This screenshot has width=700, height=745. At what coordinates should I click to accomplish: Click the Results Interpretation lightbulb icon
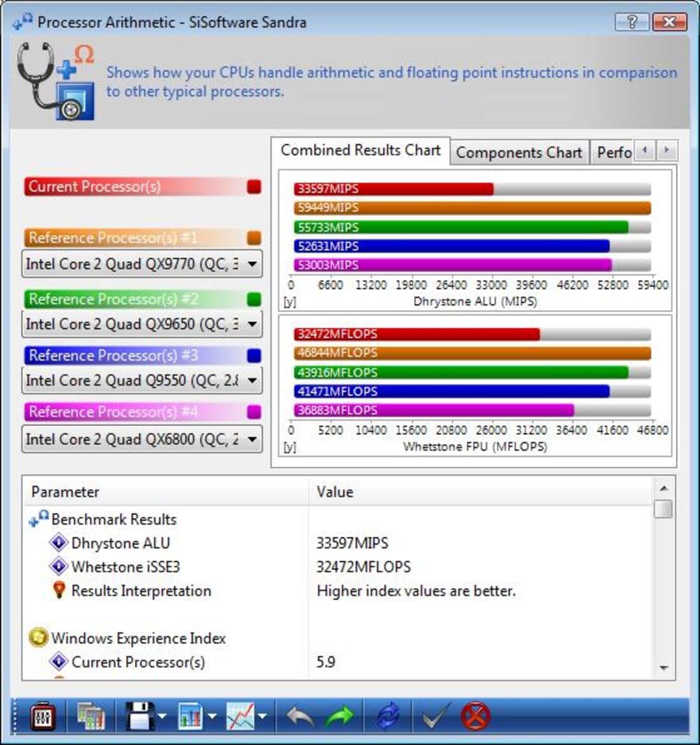click(59, 590)
